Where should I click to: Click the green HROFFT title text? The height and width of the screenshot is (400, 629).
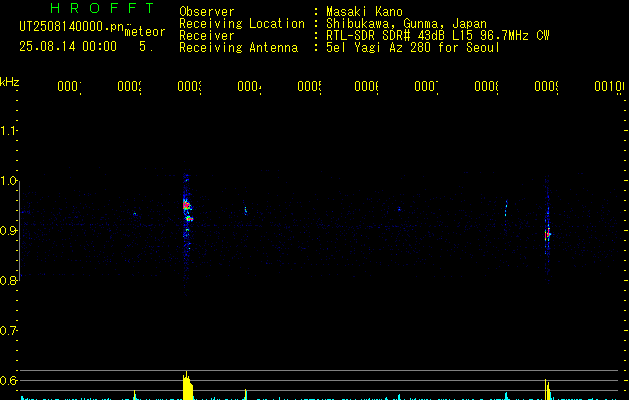click(x=102, y=8)
